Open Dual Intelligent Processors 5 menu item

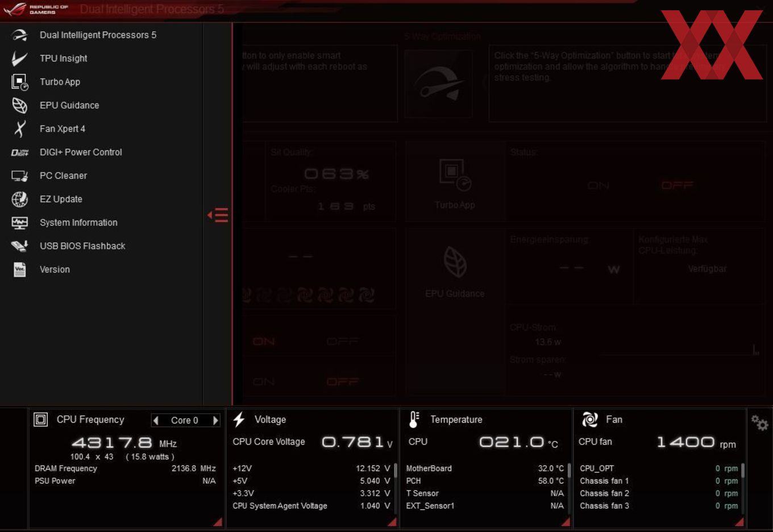click(x=98, y=35)
